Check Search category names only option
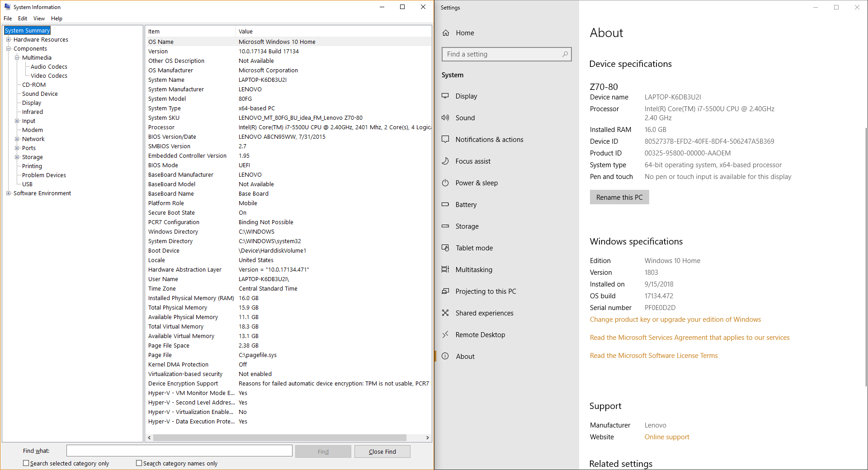The height and width of the screenshot is (470, 868). click(x=139, y=463)
